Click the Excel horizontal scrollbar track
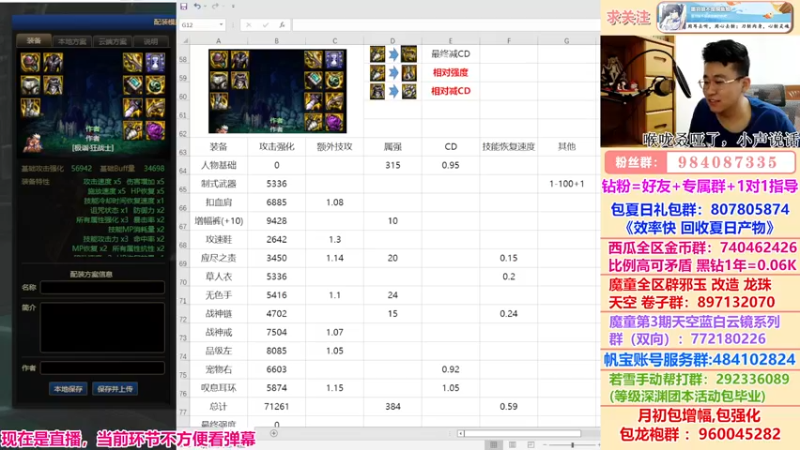Viewport: 800px width, 450px height. [523, 434]
